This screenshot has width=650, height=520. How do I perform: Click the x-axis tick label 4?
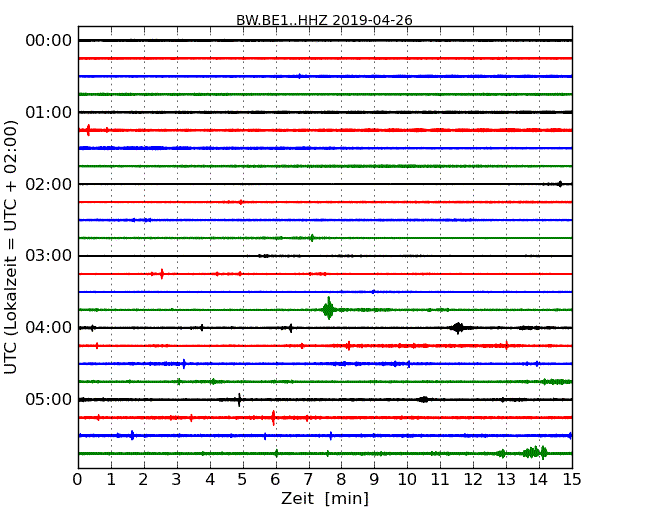[210, 479]
